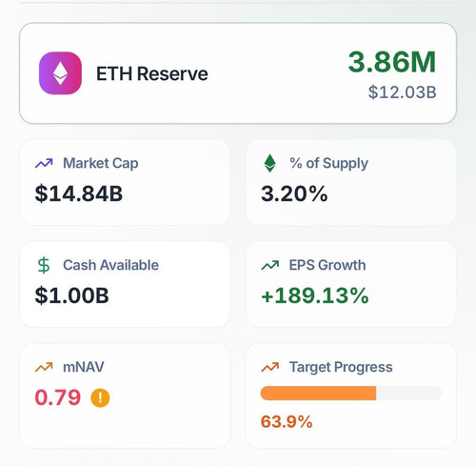
Task: Click the +189.13% EPS growth figure
Action: pos(315,295)
